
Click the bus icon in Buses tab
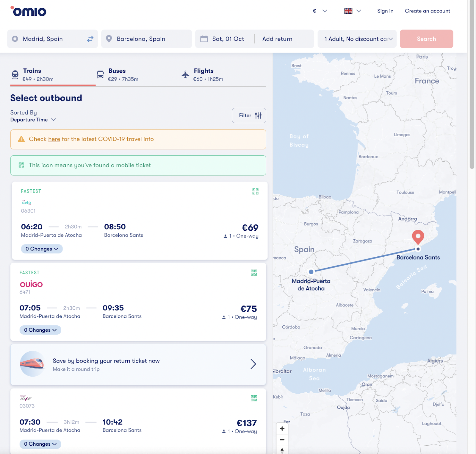pos(101,74)
